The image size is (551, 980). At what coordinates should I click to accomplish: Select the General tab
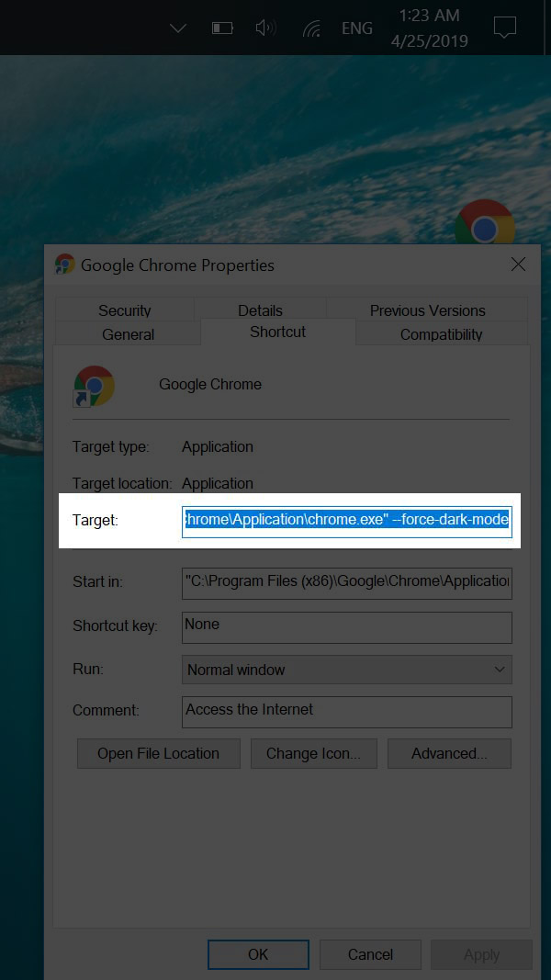[128, 333]
